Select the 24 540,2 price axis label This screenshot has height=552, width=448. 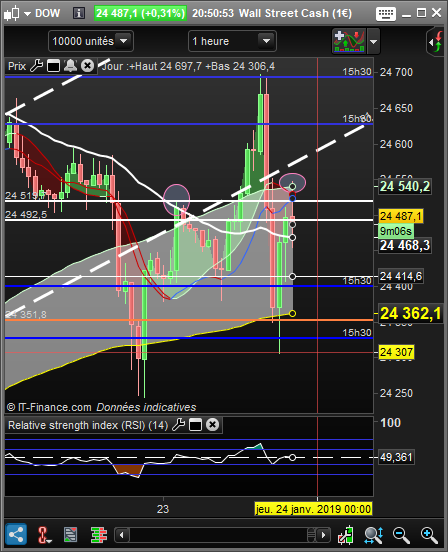(404, 187)
